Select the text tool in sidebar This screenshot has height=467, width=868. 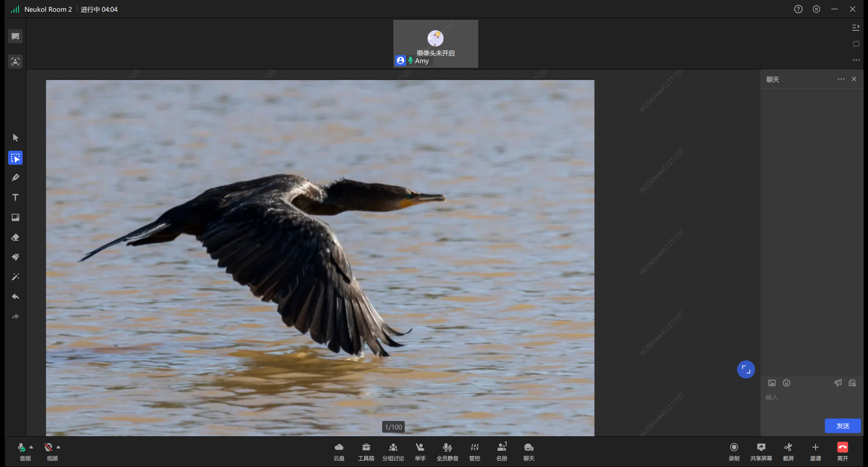pyautogui.click(x=15, y=197)
